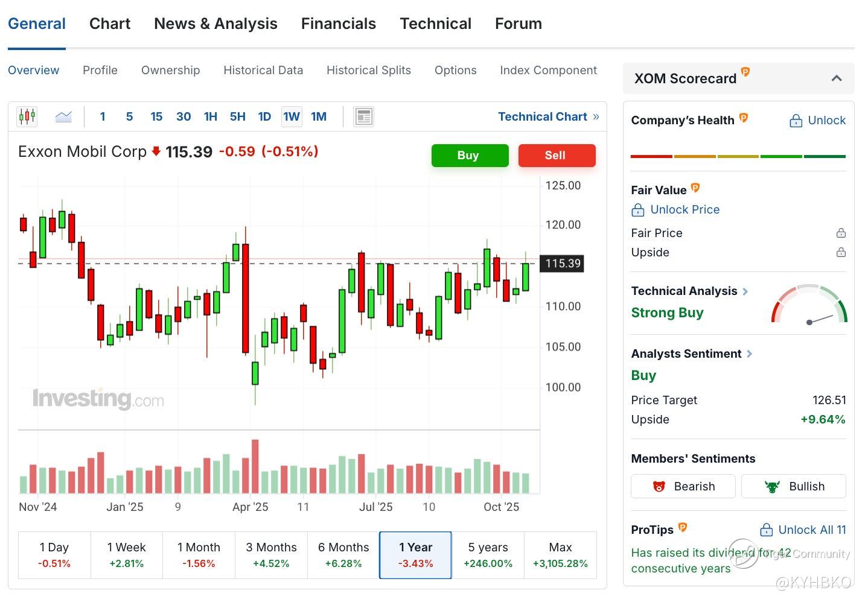Open the chart data table icon
868x602 pixels.
click(x=363, y=116)
